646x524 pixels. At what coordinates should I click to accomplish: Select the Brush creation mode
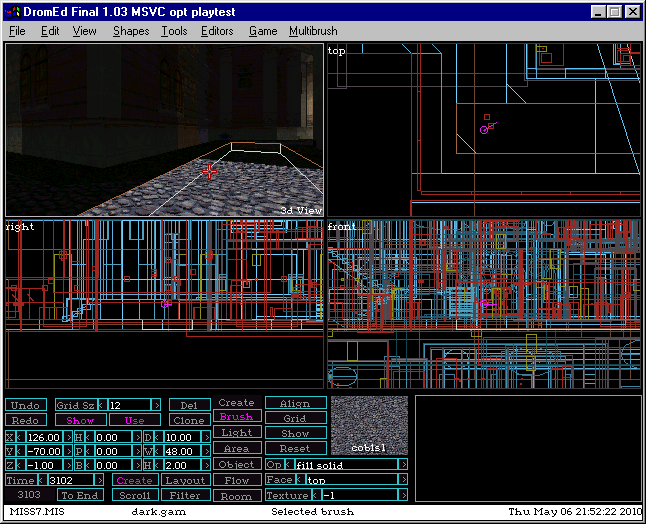pos(236,417)
